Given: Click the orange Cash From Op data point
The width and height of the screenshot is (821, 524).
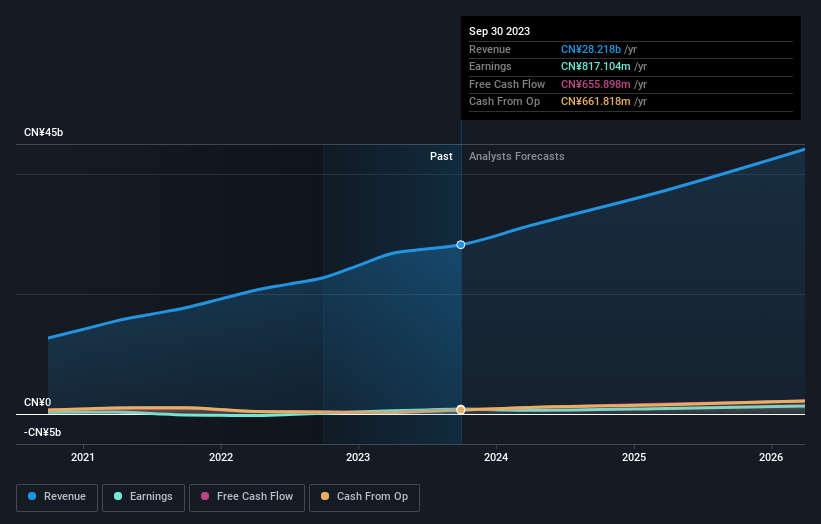Looking at the screenshot, I should click(461, 409).
